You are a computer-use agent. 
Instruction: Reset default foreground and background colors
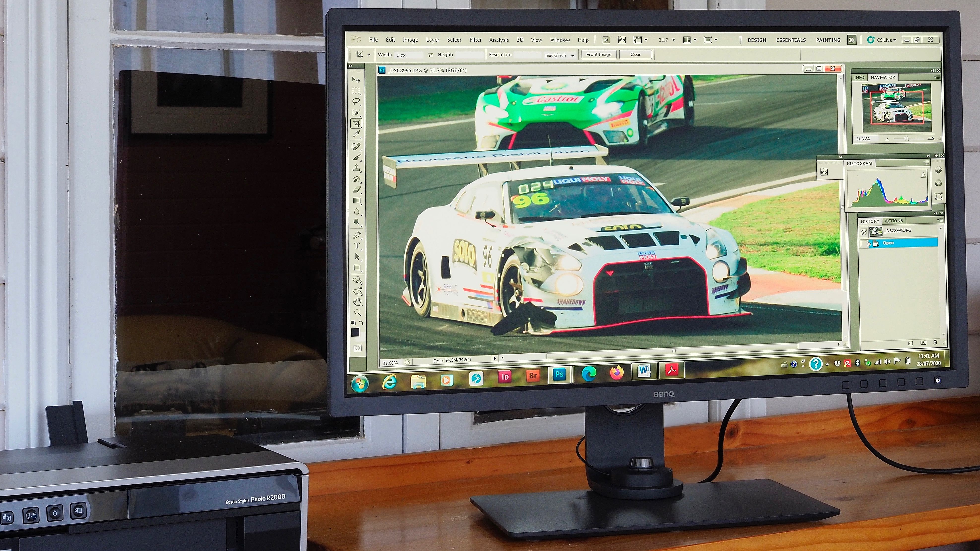pos(354,323)
